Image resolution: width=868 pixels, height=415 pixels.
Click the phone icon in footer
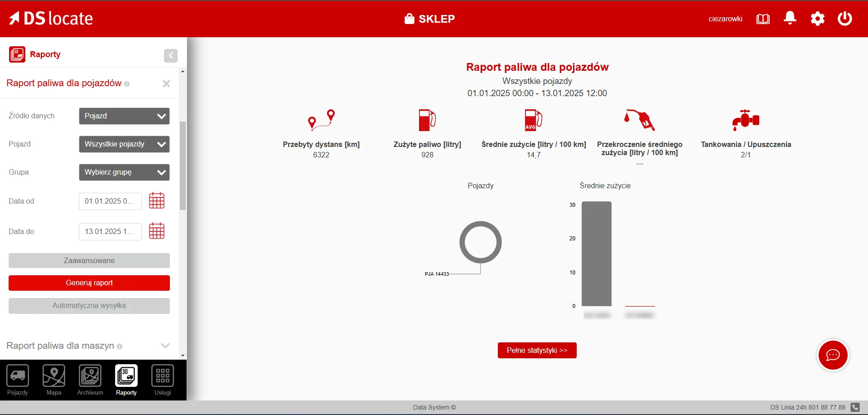(855, 407)
